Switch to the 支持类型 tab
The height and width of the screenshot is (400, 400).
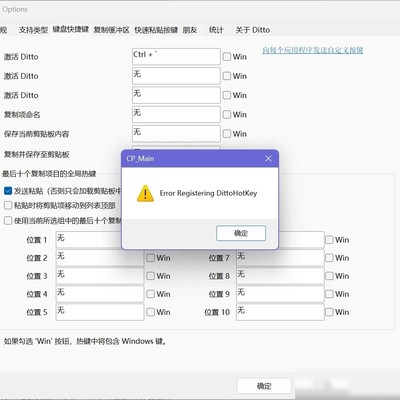[33, 30]
